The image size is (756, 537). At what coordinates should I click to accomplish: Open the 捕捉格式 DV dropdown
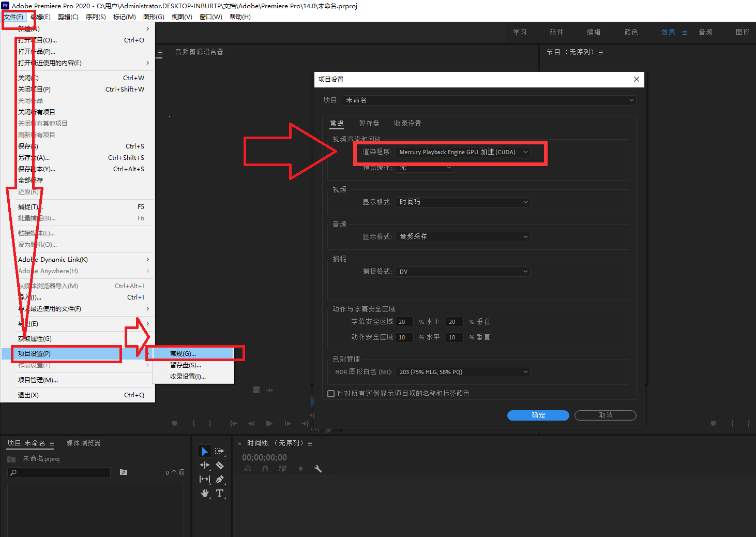pyautogui.click(x=463, y=272)
